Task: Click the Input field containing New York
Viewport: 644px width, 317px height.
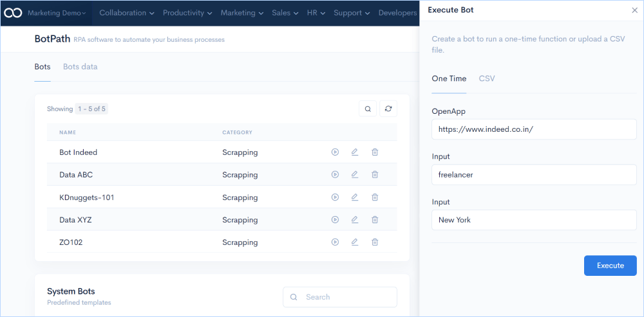Action: (534, 220)
